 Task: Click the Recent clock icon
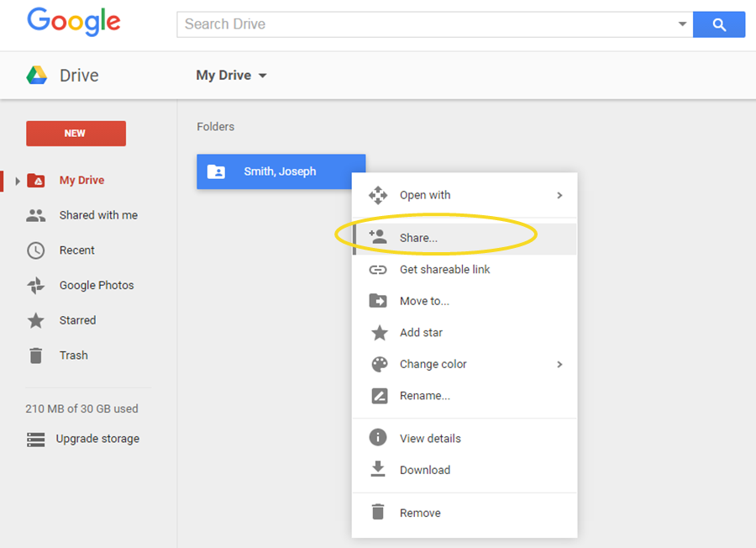(x=35, y=250)
